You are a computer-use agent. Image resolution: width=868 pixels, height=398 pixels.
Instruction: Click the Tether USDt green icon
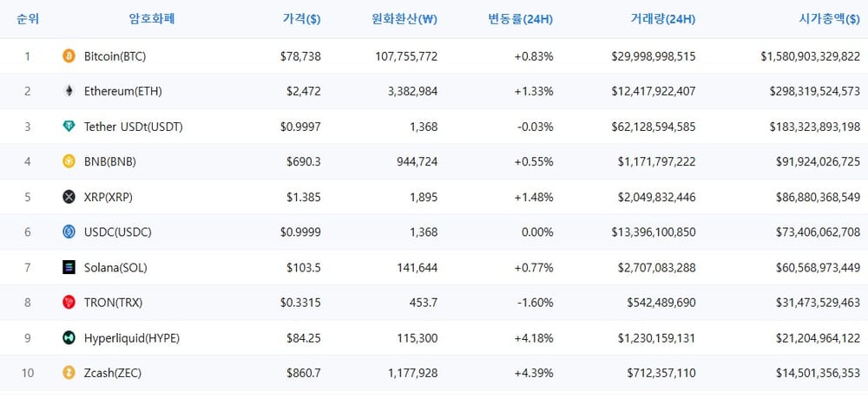(69, 127)
